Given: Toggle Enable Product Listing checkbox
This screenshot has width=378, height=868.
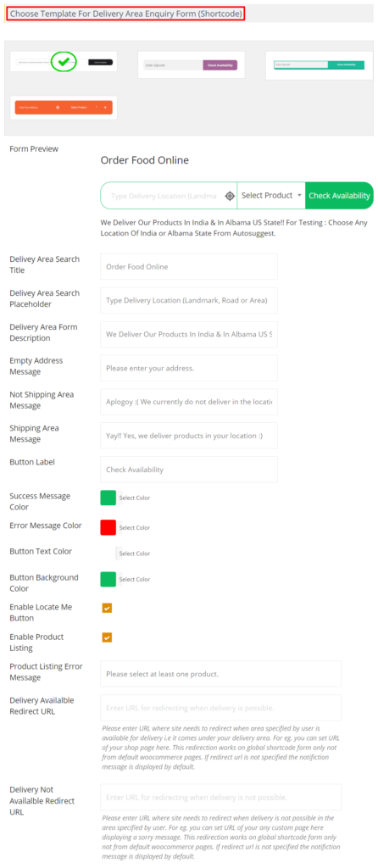Looking at the screenshot, I should [x=107, y=637].
